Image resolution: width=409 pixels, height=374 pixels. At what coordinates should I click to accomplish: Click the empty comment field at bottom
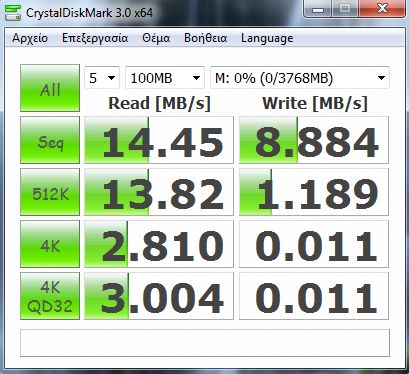point(205,343)
